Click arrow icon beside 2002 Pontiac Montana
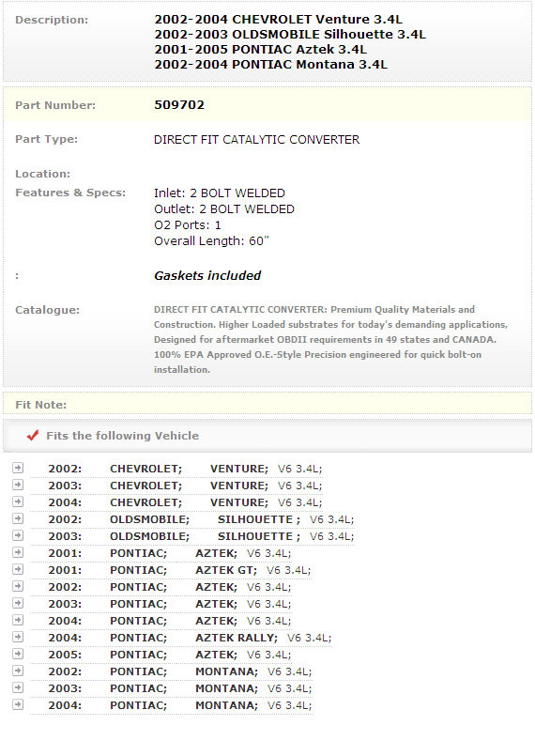This screenshot has height=756, width=535. click(18, 671)
